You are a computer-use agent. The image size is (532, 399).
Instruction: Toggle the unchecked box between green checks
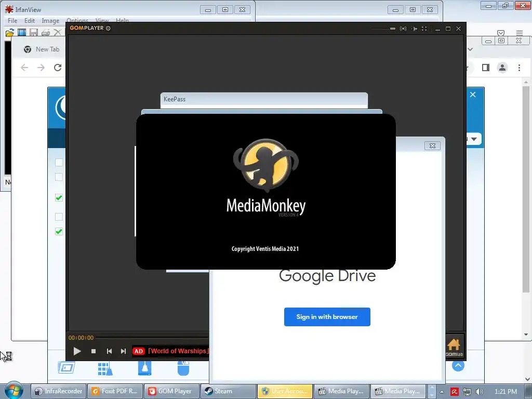59,217
